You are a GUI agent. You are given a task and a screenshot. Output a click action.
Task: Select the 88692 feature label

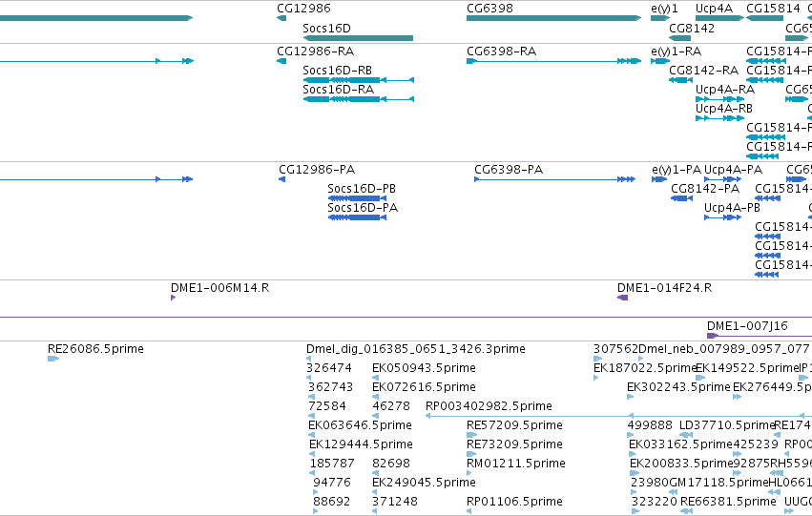click(x=332, y=502)
